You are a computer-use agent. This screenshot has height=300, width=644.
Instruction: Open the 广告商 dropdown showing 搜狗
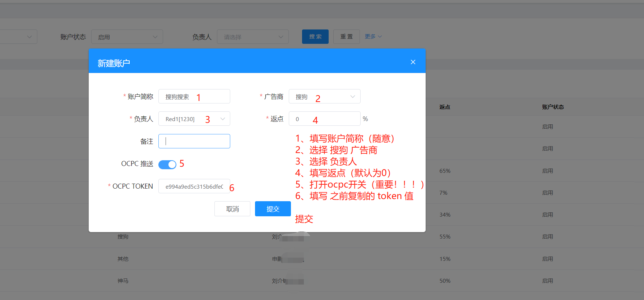click(325, 96)
